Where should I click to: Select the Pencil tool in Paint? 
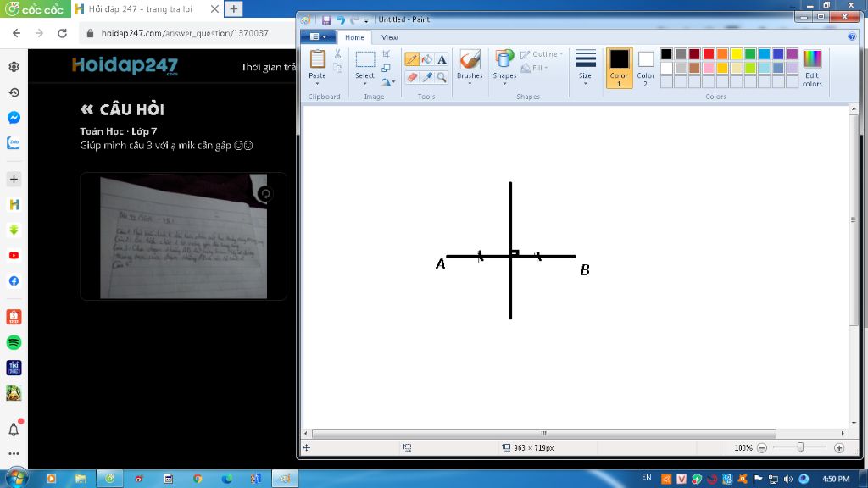(x=412, y=59)
